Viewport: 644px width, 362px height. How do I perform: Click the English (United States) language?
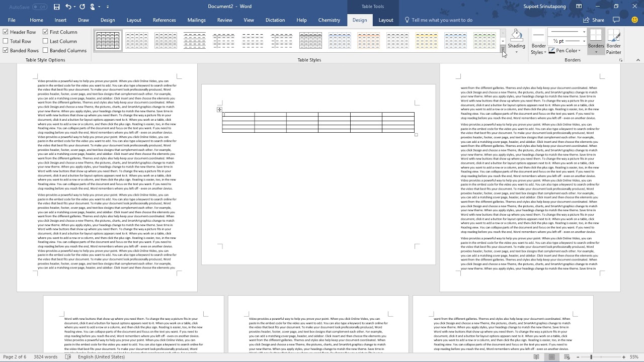click(x=101, y=357)
